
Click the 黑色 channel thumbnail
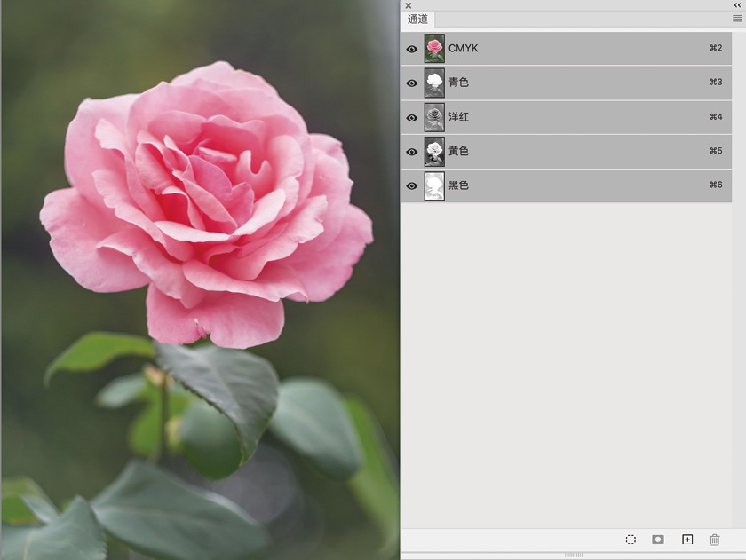click(x=434, y=185)
